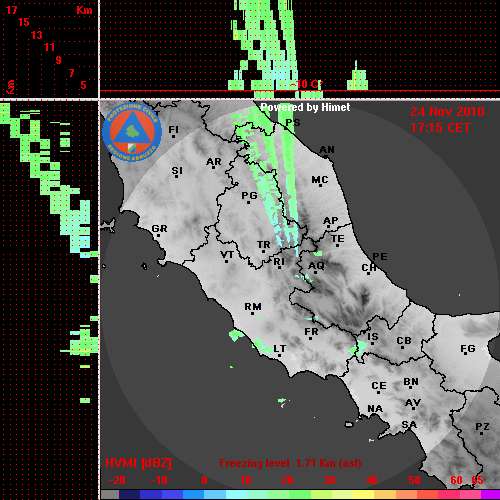This screenshot has width=500, height=500.
Task: Click the MC city label
Action: point(320,180)
